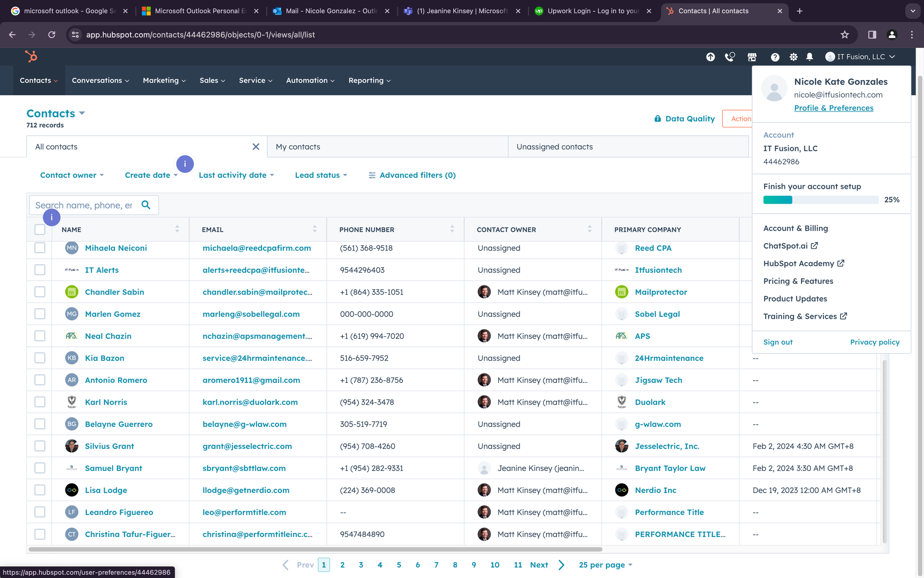The height and width of the screenshot is (578, 924).
Task: Check the select-all contacts checkbox
Action: (x=40, y=230)
